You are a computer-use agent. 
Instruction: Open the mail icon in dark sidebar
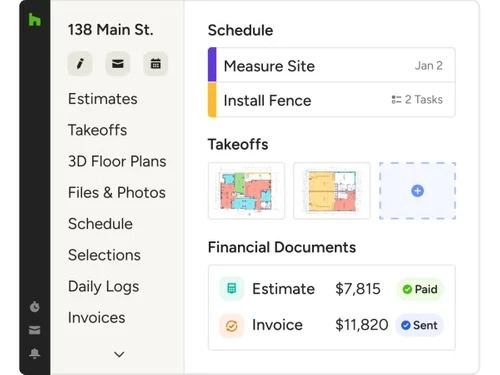click(x=35, y=330)
